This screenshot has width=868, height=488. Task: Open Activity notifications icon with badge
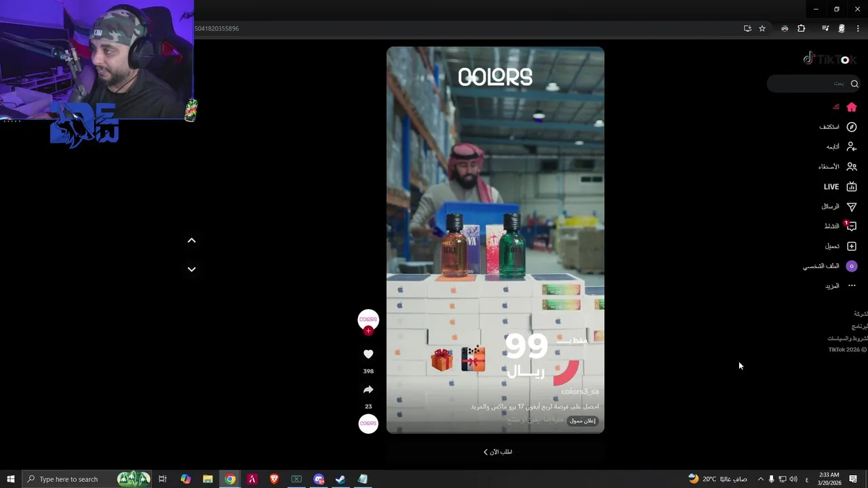(x=852, y=226)
